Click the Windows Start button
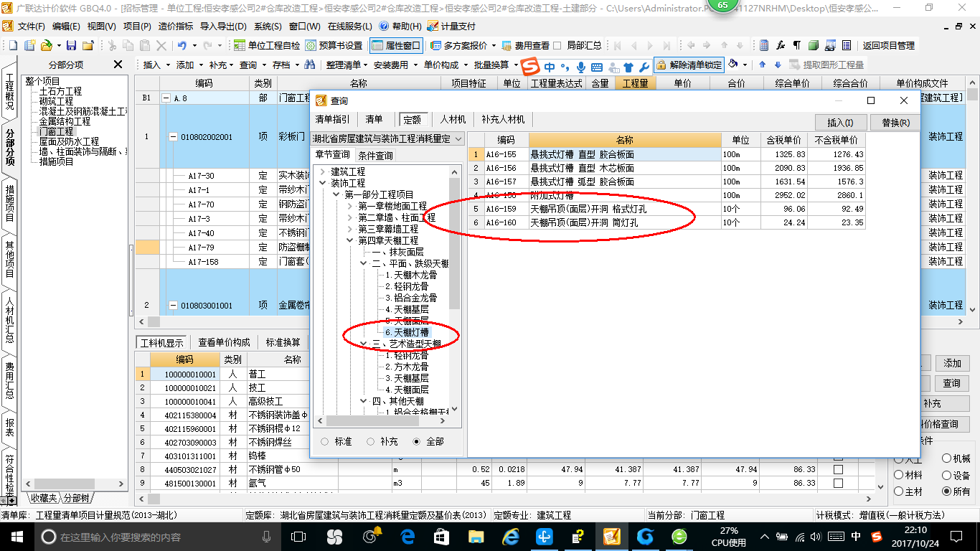 click(x=17, y=536)
